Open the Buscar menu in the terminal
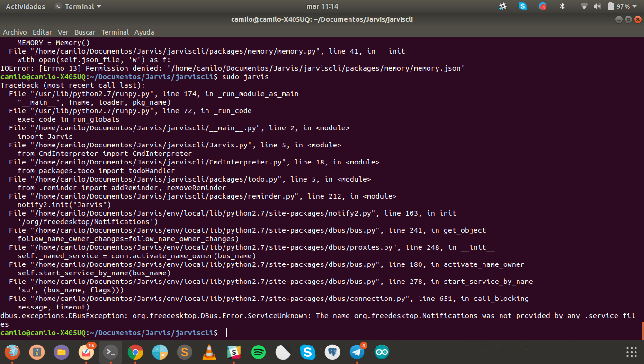The width and height of the screenshot is (644, 364). click(x=85, y=32)
